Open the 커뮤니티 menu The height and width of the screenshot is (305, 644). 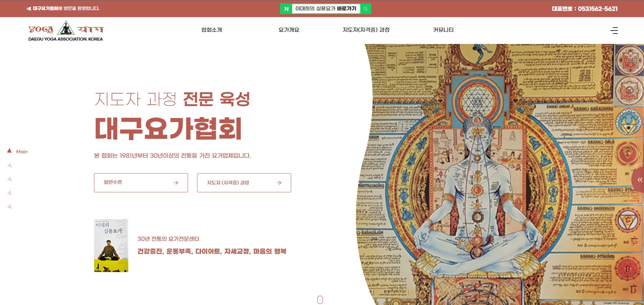443,30
